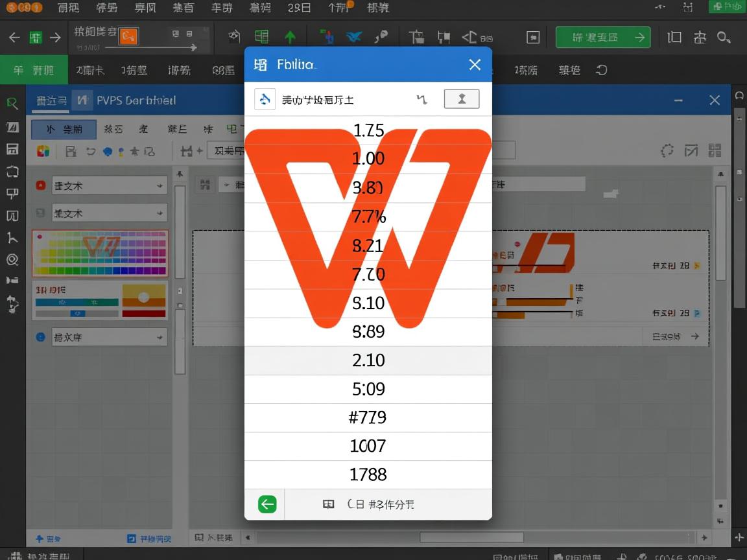Select the green spreadsheet icon in the toolbar
This screenshot has height=560, width=747.
[261, 36]
